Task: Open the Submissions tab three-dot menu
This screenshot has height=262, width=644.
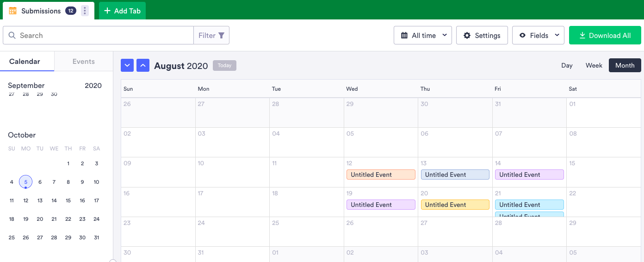Action: pyautogui.click(x=85, y=11)
